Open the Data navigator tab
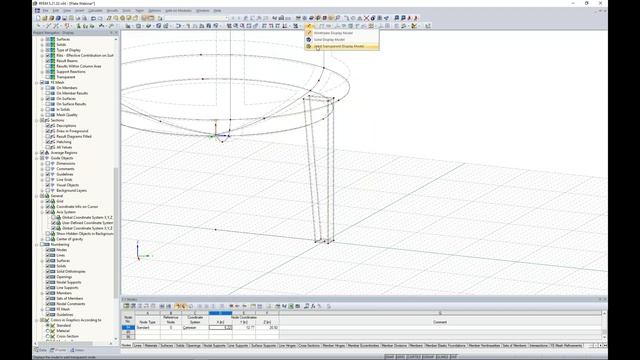 (x=41, y=350)
